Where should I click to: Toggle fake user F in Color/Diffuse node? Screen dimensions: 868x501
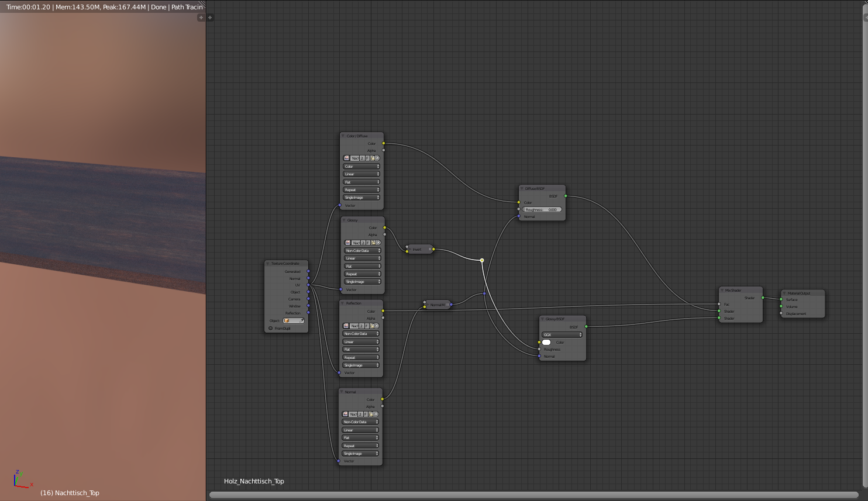(x=367, y=158)
